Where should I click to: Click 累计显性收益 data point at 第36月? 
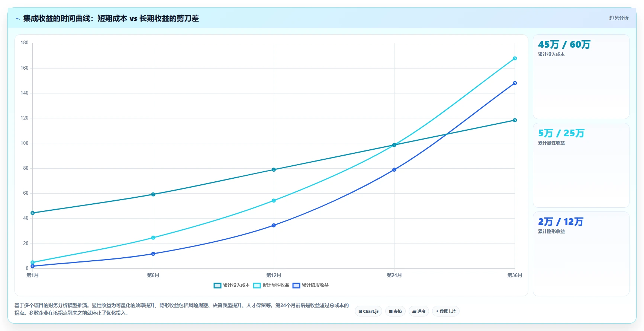click(515, 58)
